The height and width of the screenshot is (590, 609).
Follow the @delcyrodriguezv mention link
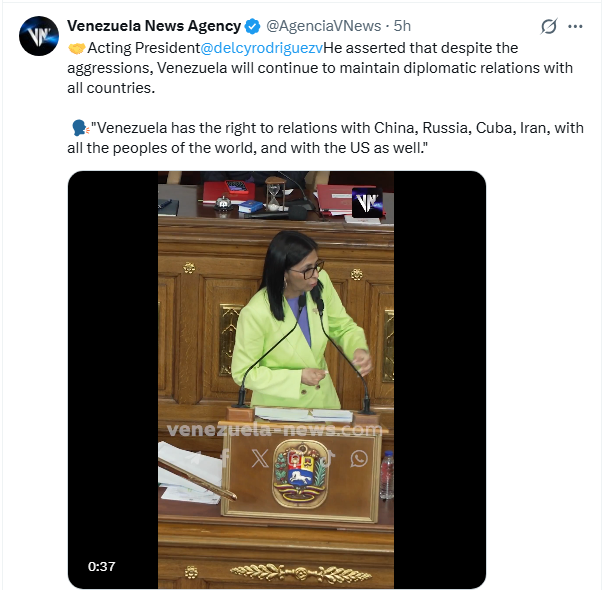(x=262, y=48)
